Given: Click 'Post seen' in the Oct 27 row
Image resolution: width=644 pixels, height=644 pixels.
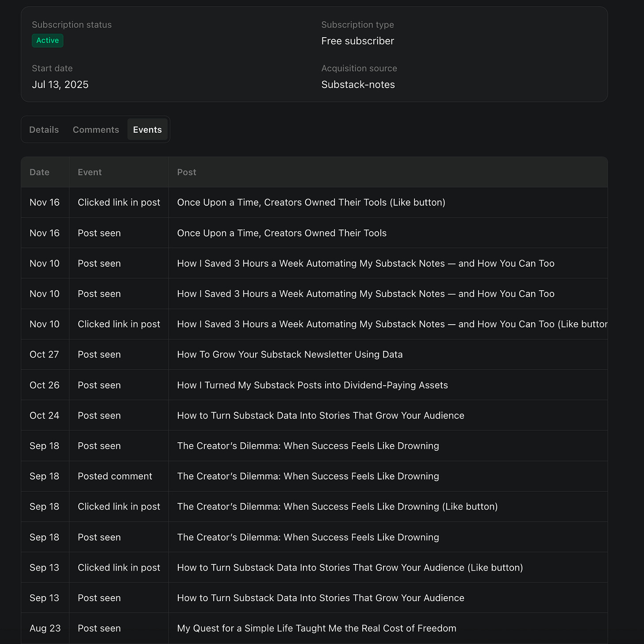Looking at the screenshot, I should pos(99,354).
